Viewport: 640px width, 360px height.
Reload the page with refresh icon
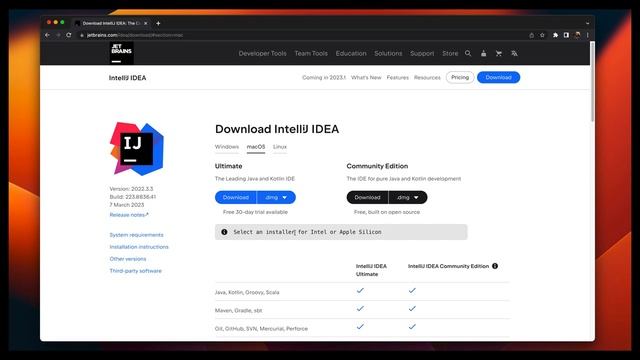click(x=69, y=35)
